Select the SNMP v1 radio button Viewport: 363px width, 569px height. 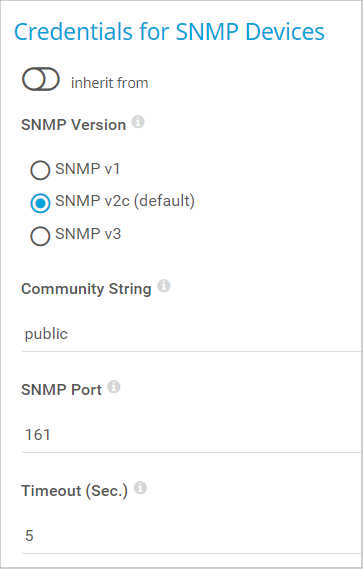pyautogui.click(x=40, y=170)
